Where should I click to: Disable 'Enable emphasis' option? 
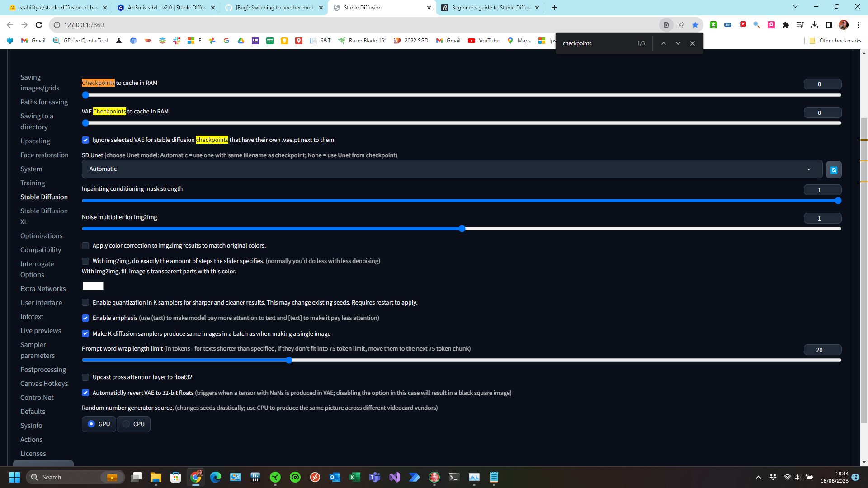pyautogui.click(x=85, y=318)
